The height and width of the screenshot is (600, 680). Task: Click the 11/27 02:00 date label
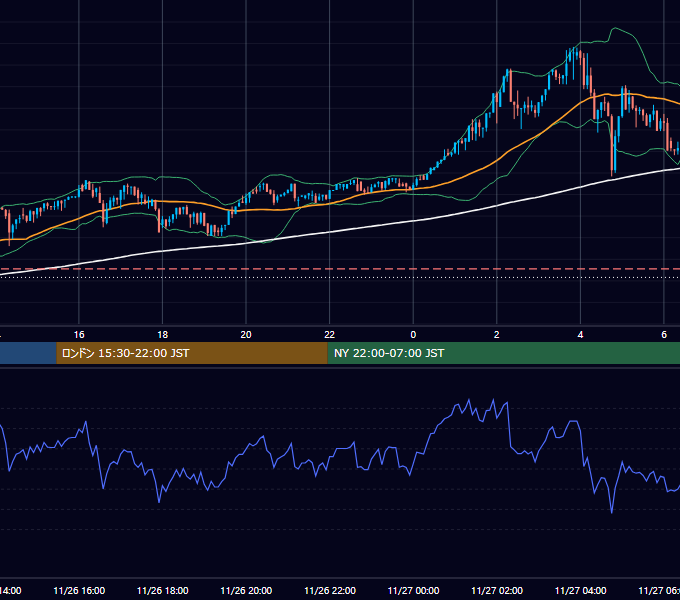pyautogui.click(x=497, y=590)
